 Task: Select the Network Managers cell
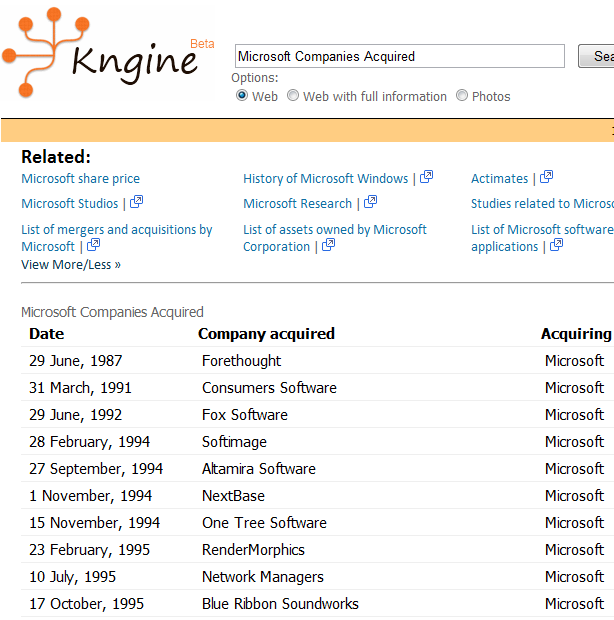(263, 577)
